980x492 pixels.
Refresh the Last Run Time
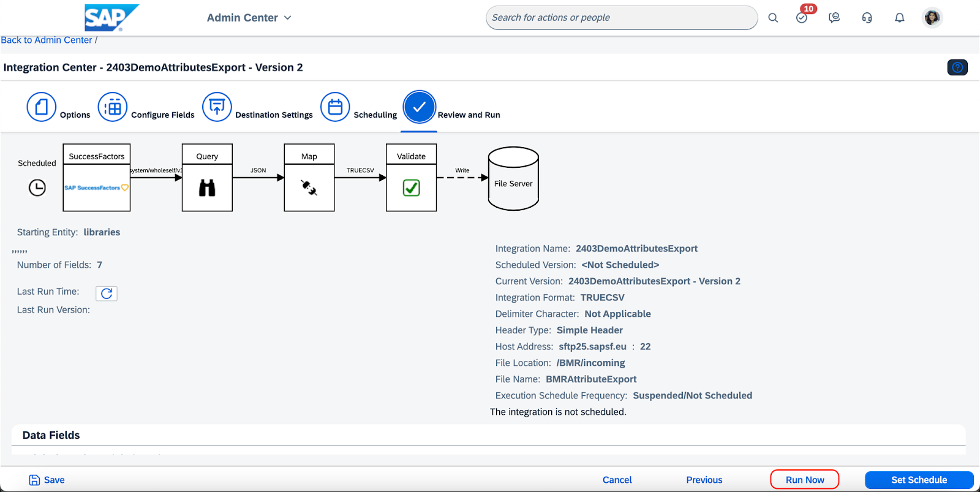pyautogui.click(x=107, y=293)
